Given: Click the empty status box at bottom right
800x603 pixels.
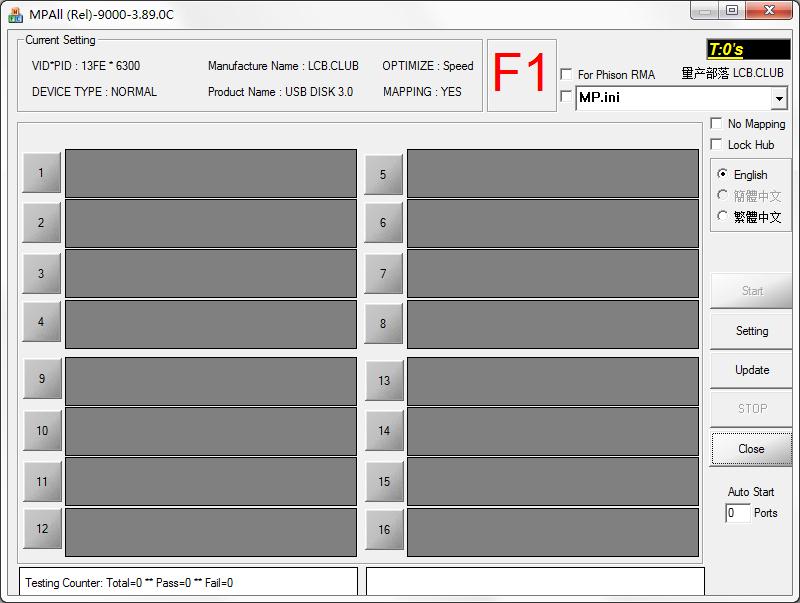Looking at the screenshot, I should tap(535, 581).
